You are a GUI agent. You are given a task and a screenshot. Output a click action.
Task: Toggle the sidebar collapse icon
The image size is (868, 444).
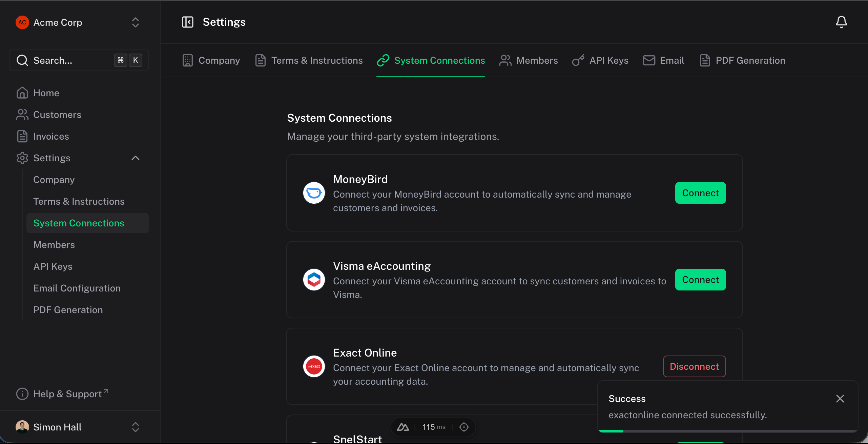[x=188, y=22]
